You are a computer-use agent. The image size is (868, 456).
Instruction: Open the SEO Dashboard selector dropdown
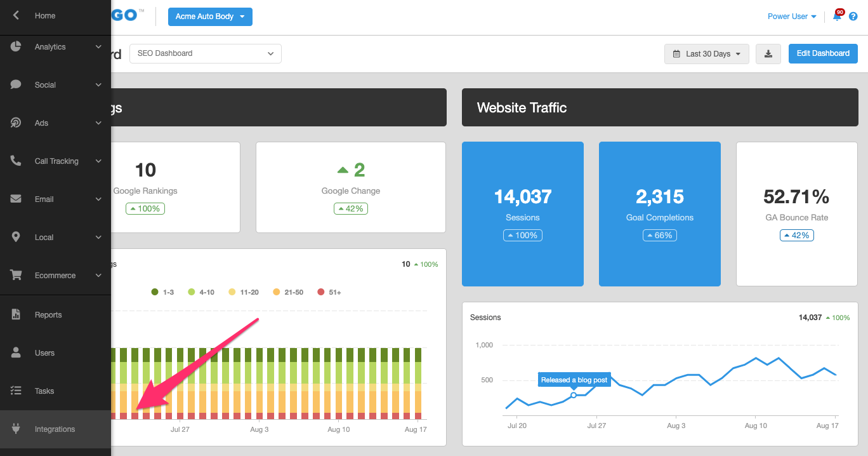coord(205,53)
